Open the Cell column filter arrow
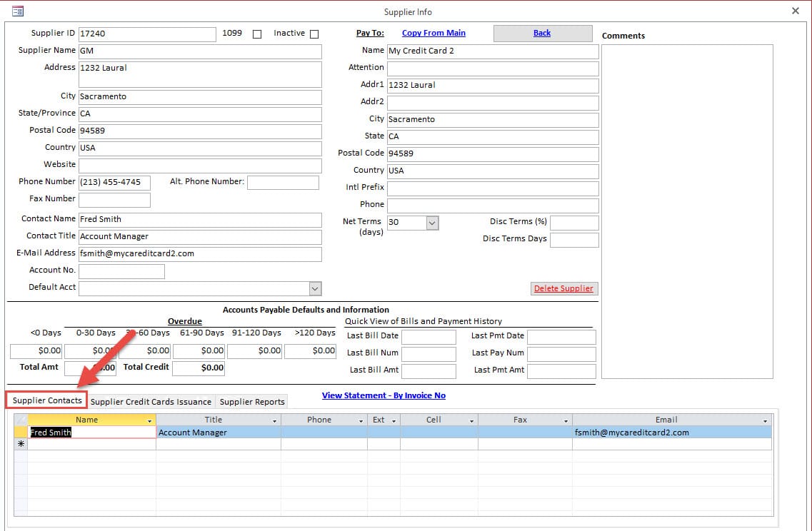812x531 pixels. (x=471, y=421)
